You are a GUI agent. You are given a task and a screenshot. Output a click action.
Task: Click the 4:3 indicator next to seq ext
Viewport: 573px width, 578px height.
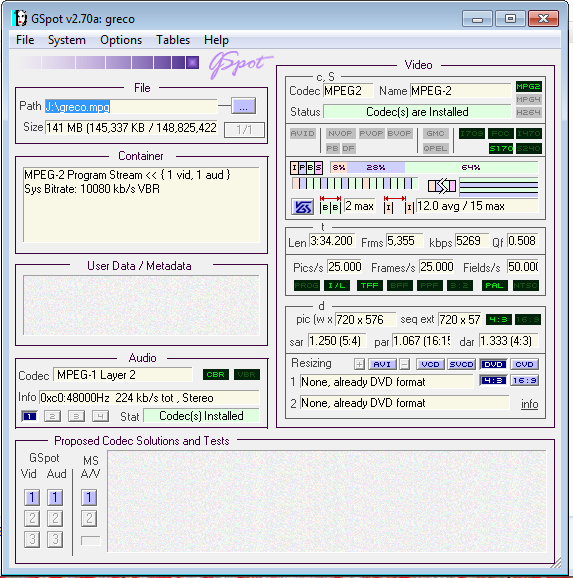(499, 320)
